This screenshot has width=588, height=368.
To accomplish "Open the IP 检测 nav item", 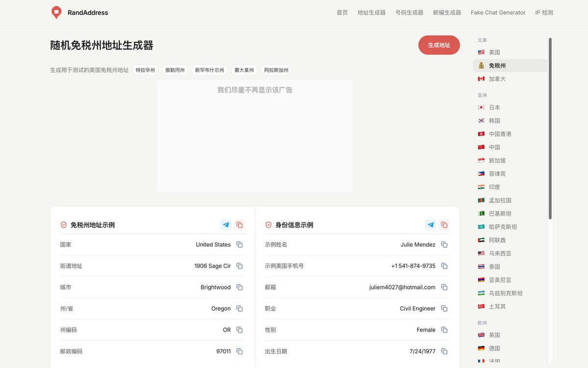I will pos(544,13).
